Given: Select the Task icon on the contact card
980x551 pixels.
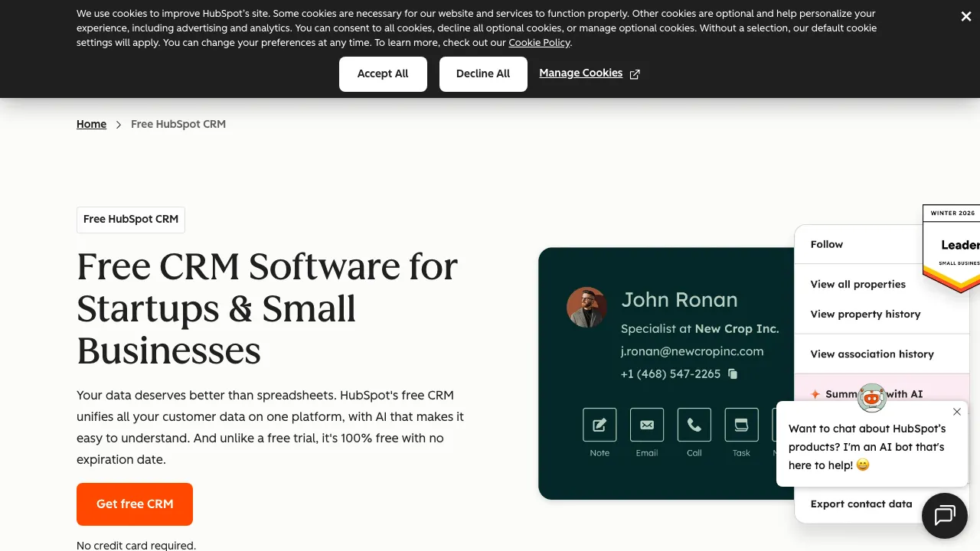Looking at the screenshot, I should (741, 425).
